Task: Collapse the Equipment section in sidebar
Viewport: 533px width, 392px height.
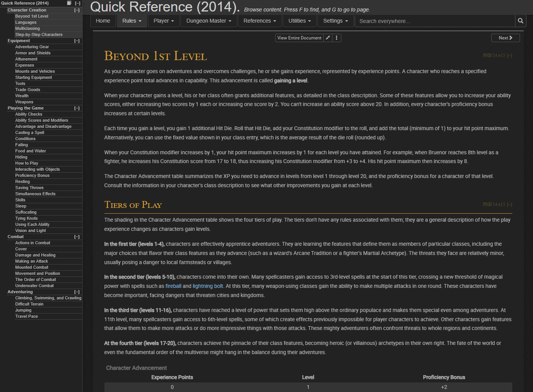Action: [77, 41]
